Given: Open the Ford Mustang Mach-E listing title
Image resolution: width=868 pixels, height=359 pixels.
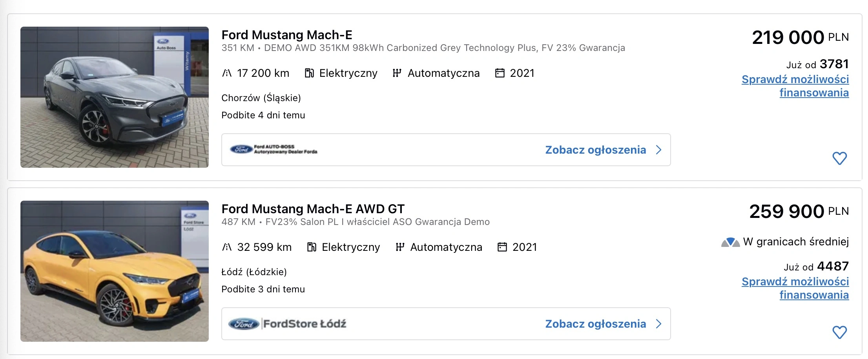Looking at the screenshot, I should (x=287, y=35).
